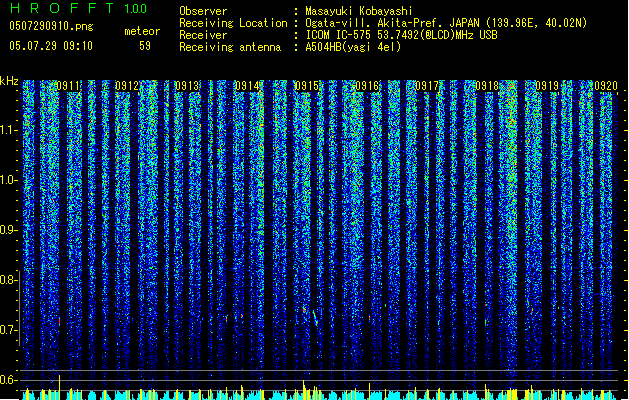Viewport: 629px width, 400px height.
Task: Click the 0919 time marker
Action: click(547, 86)
